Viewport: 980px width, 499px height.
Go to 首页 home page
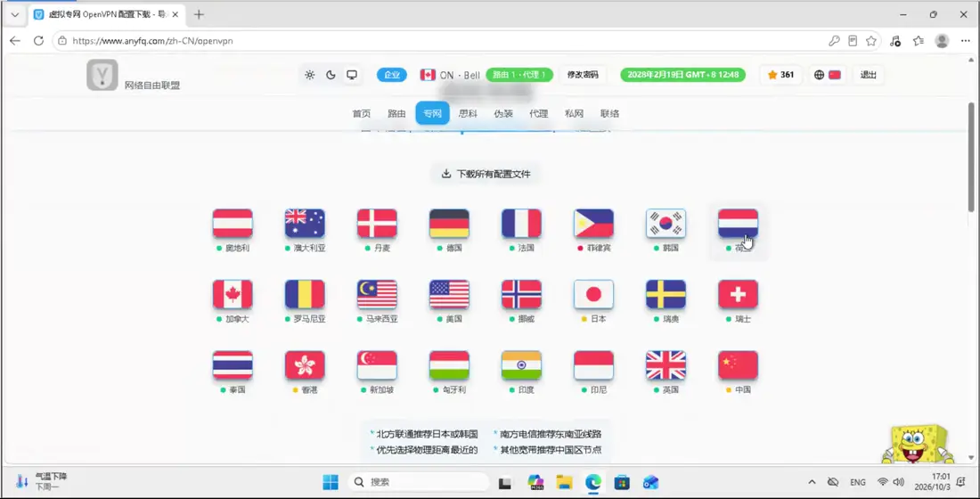click(361, 114)
